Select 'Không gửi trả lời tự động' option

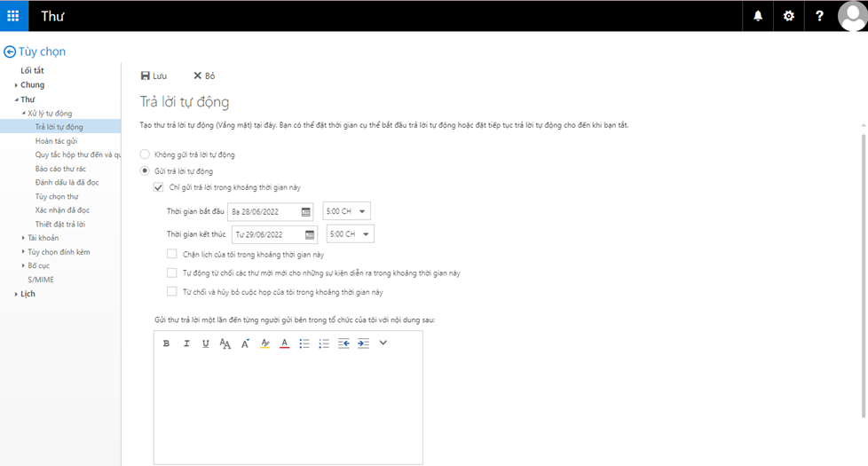click(146, 154)
